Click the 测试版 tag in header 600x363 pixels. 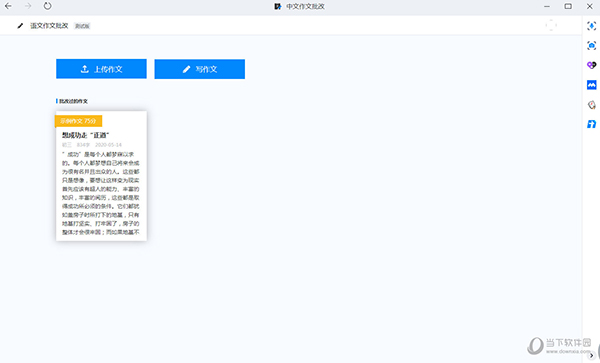(x=82, y=26)
